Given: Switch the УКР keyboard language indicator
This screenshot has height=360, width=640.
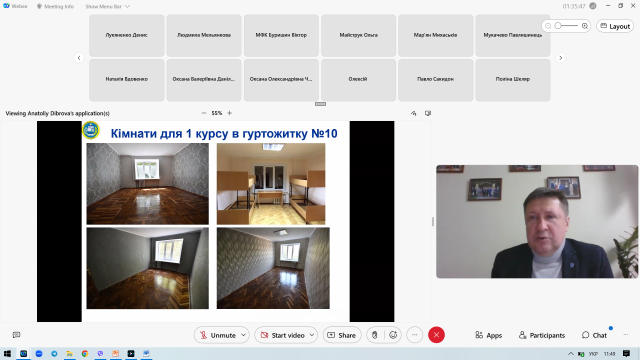Looking at the screenshot, I should 593,353.
